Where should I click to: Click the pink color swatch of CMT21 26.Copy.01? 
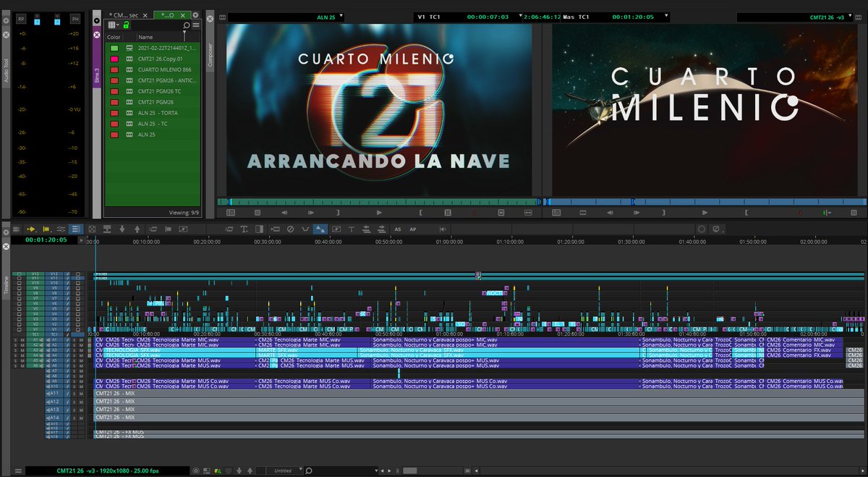[x=114, y=59]
